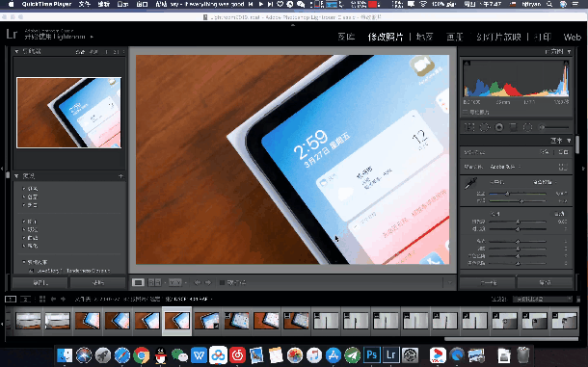This screenshot has width=588, height=367.
Task: Switch to the Library module
Action: click(346, 37)
